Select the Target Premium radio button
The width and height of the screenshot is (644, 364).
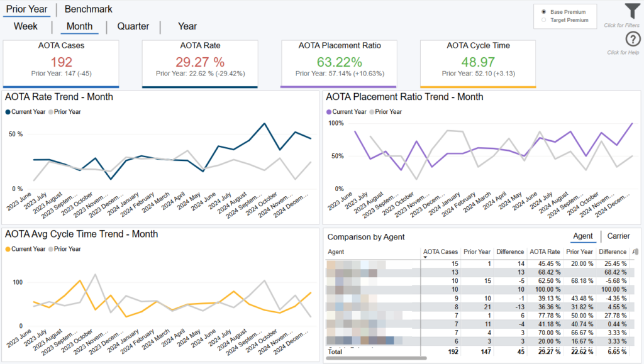pos(543,20)
